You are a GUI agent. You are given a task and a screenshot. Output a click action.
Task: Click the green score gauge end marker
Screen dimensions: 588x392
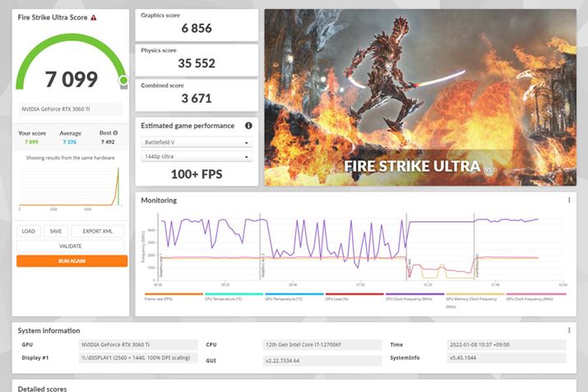coord(123,80)
